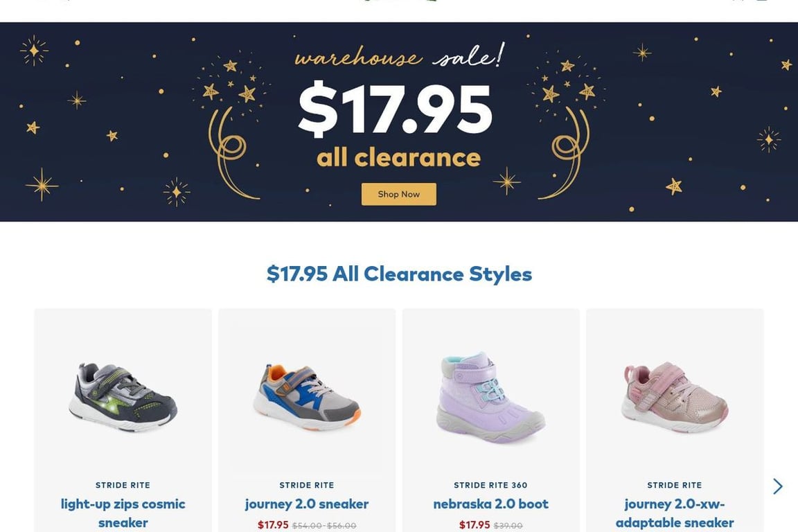
Task: Open the light-up zips cosmic sneaker photo
Action: pyautogui.click(x=123, y=396)
